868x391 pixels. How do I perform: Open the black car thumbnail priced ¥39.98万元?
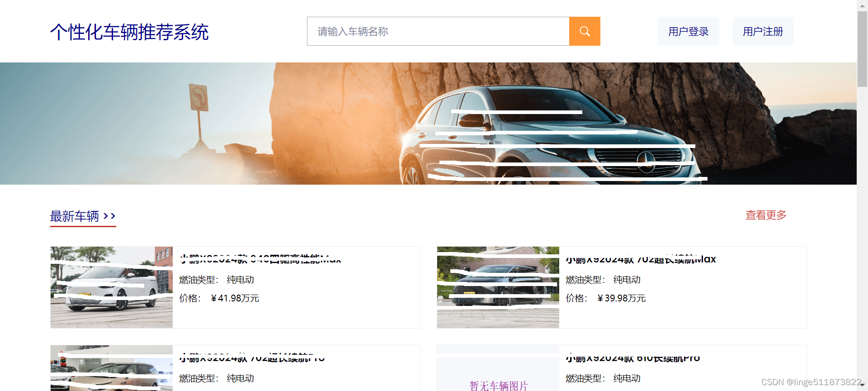point(498,287)
